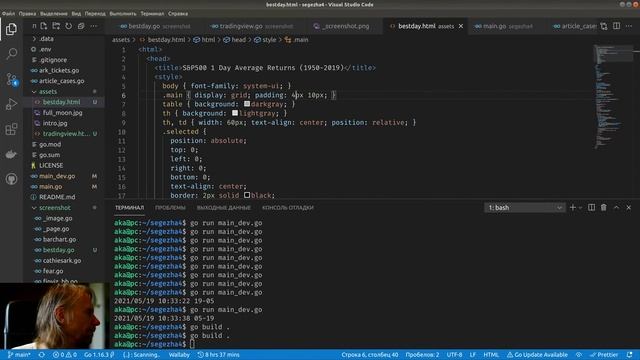Viewport: 640px width, 360px height.
Task: Open the Файл menu
Action: pos(8,13)
